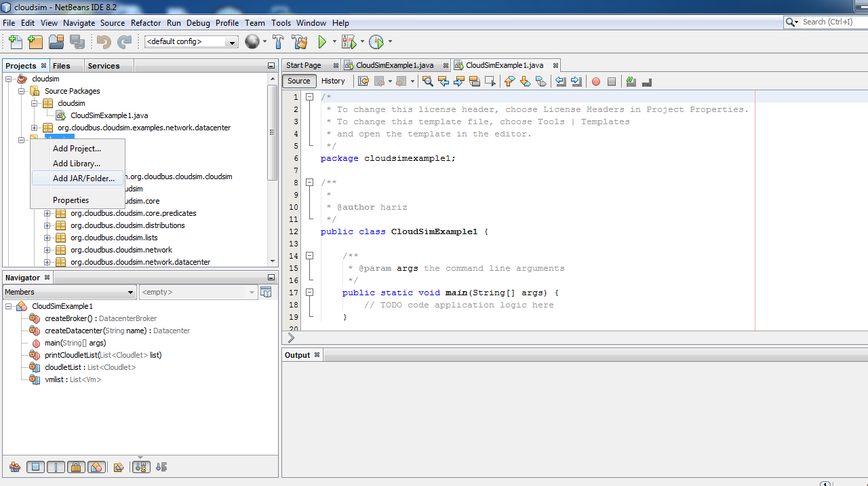Image resolution: width=868 pixels, height=486 pixels.
Task: Toggle Show Fields in the Navigator
Action: (36, 467)
